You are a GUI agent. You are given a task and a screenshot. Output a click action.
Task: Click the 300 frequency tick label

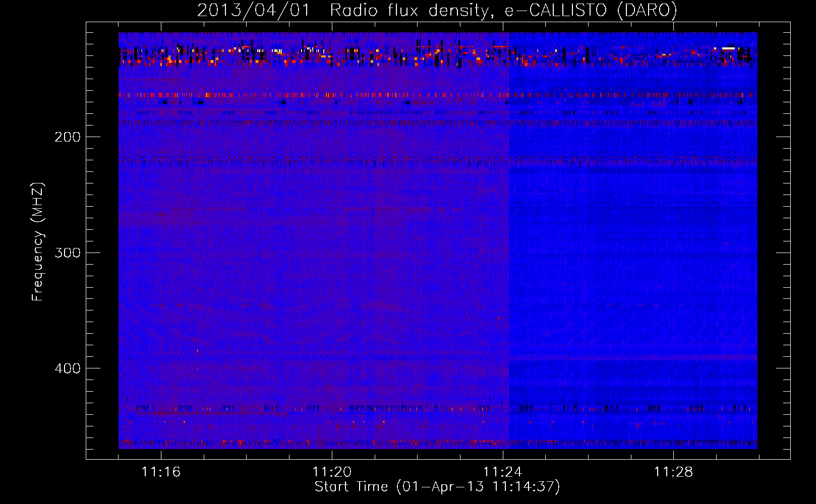68,253
